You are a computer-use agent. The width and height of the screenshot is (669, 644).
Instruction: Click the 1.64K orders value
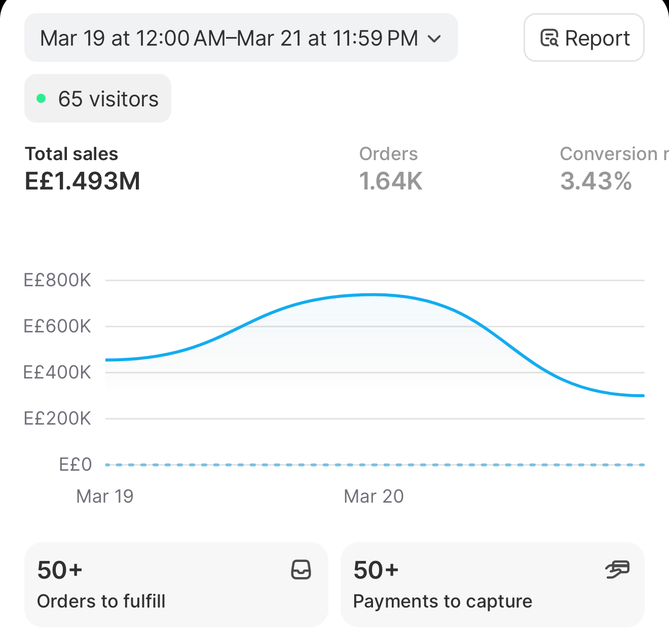(x=391, y=181)
